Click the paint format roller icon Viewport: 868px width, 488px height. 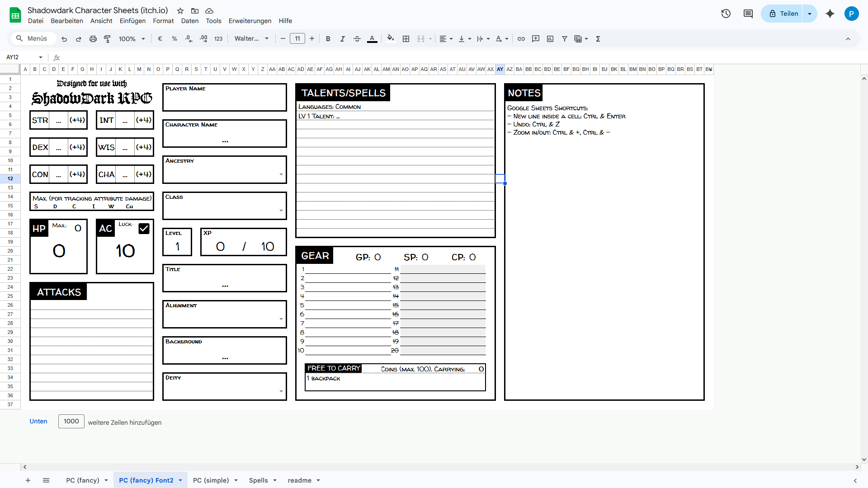point(107,39)
